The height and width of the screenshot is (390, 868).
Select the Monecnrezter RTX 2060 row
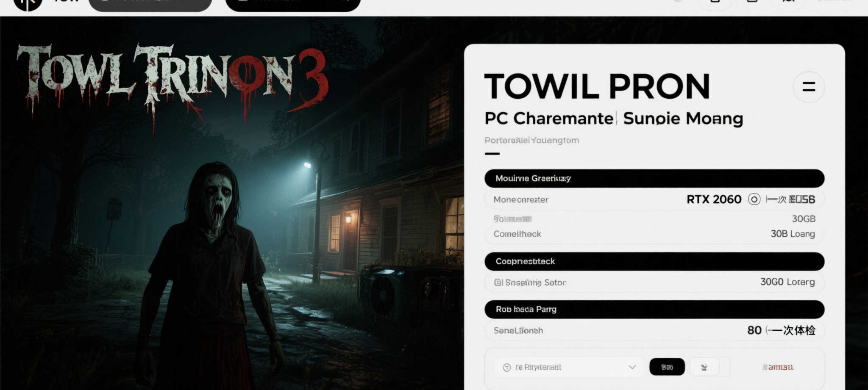[654, 199]
